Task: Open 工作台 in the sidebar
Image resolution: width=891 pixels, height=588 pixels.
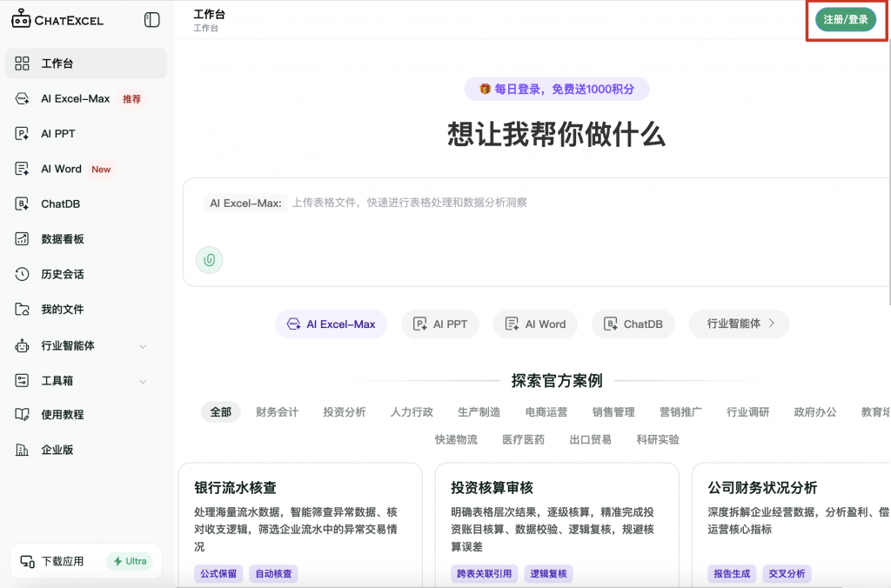Action: [x=86, y=63]
